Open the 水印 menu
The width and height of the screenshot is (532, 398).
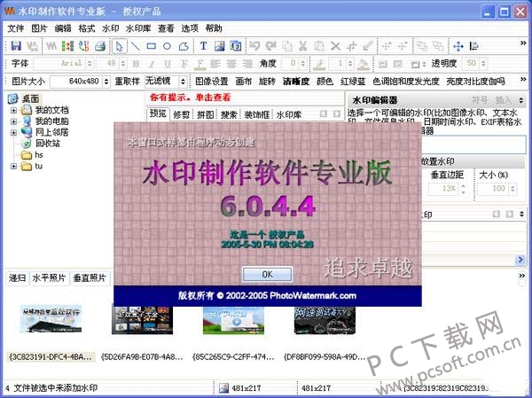(110, 28)
